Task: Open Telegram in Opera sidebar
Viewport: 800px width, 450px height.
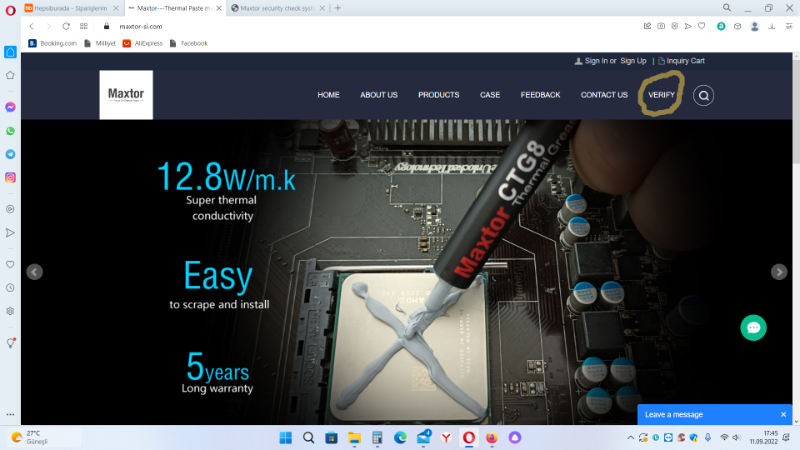Action: click(10, 154)
